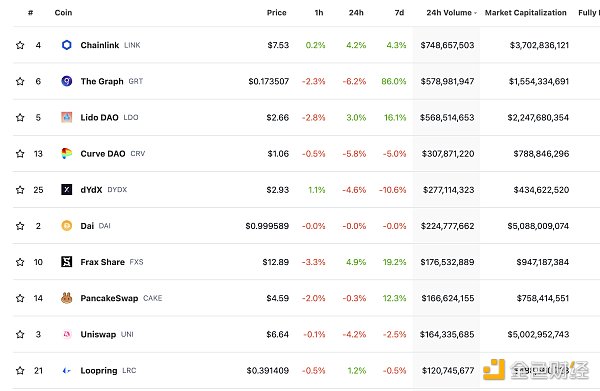Sort by the # rank header
600x391 pixels.
click(31, 13)
